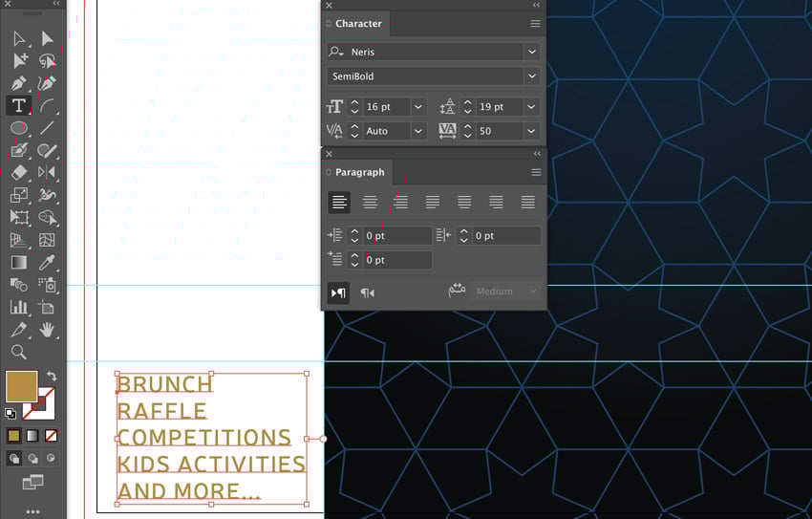Select the Shape Builder tool
The height and width of the screenshot is (519, 812).
click(x=47, y=217)
